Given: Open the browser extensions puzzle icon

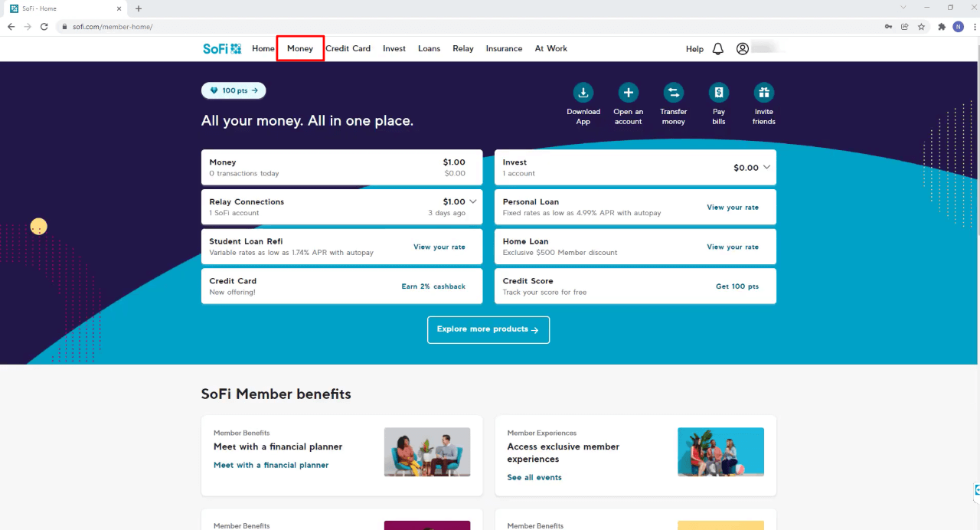Looking at the screenshot, I should pos(942,26).
